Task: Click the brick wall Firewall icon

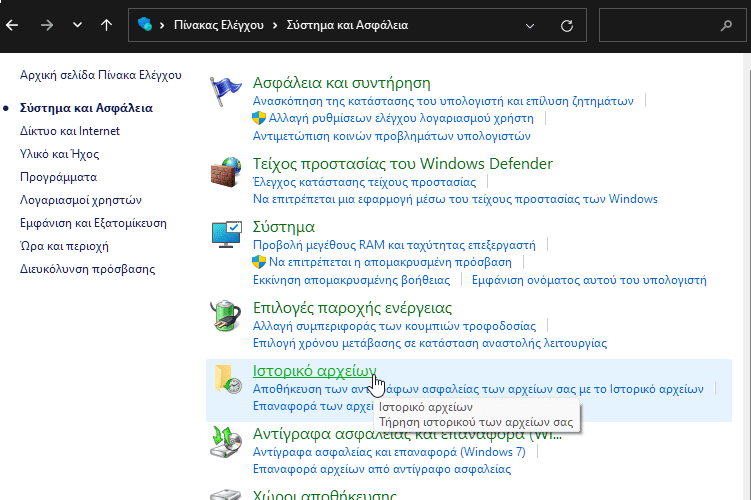Action: click(x=226, y=171)
